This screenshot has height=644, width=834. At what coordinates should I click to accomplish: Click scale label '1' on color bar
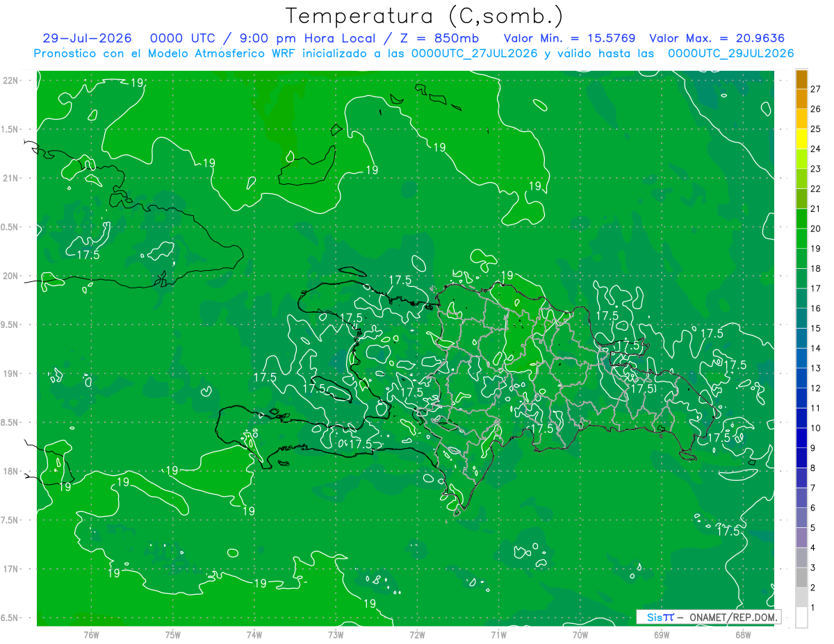(813, 608)
